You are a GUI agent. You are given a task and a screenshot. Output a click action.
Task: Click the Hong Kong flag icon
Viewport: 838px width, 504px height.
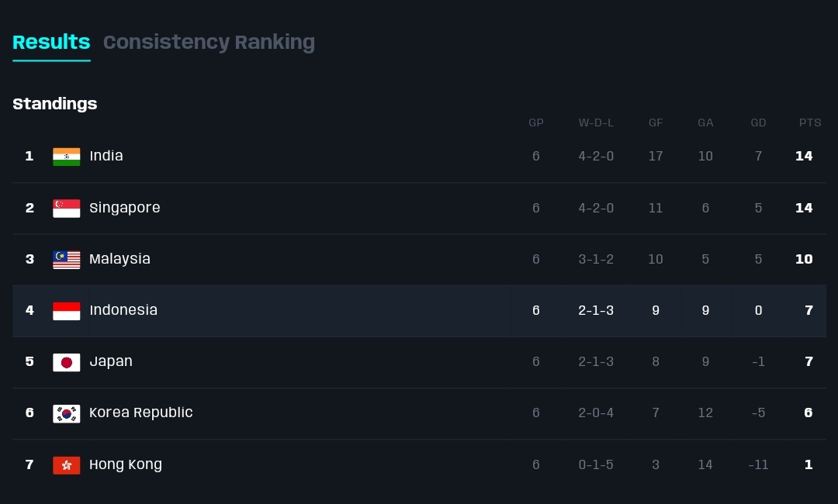(x=66, y=465)
